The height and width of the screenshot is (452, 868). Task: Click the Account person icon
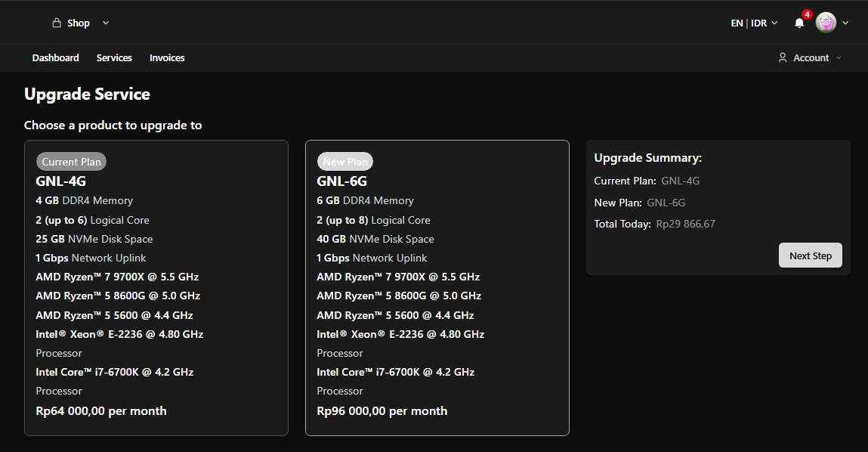coord(783,58)
